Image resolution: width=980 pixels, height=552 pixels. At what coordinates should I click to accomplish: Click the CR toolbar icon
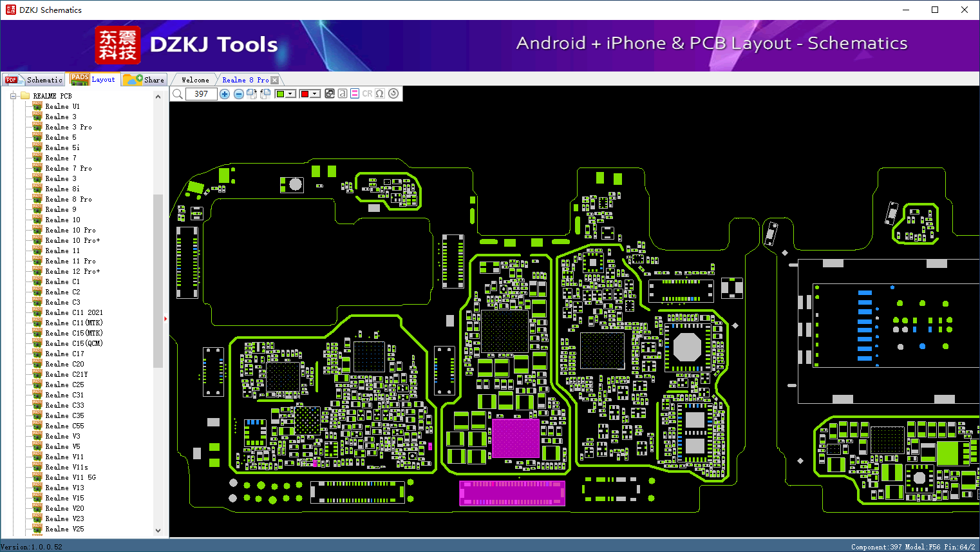pos(367,93)
